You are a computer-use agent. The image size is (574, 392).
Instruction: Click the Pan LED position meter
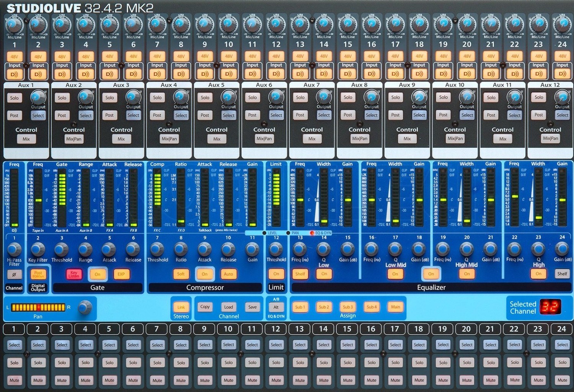[38, 307]
